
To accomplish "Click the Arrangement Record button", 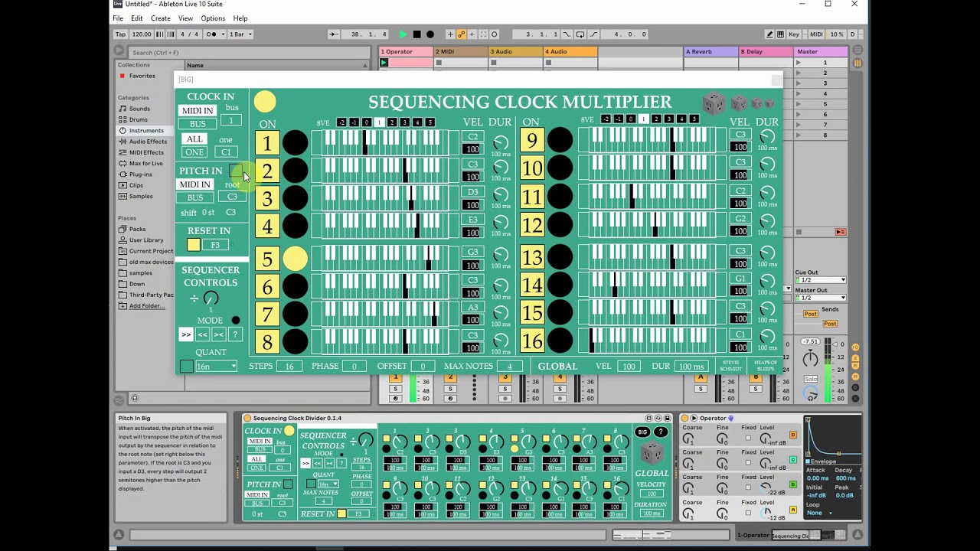I will (x=430, y=34).
